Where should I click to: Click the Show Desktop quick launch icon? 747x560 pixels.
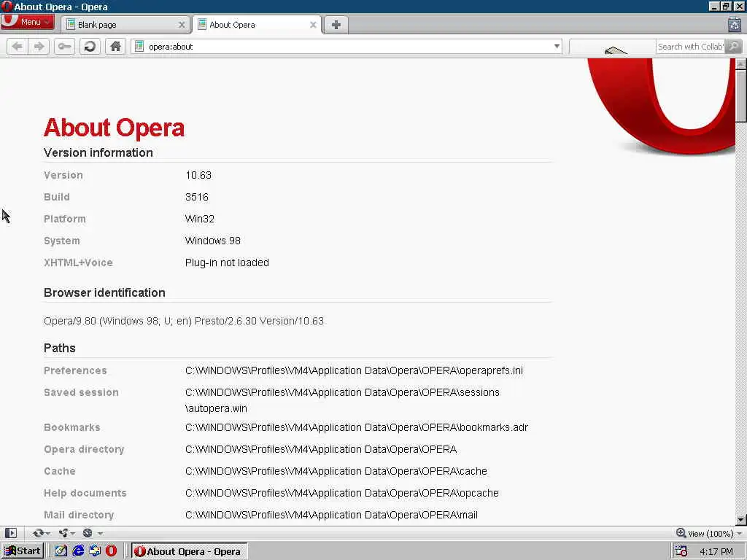pyautogui.click(x=95, y=551)
